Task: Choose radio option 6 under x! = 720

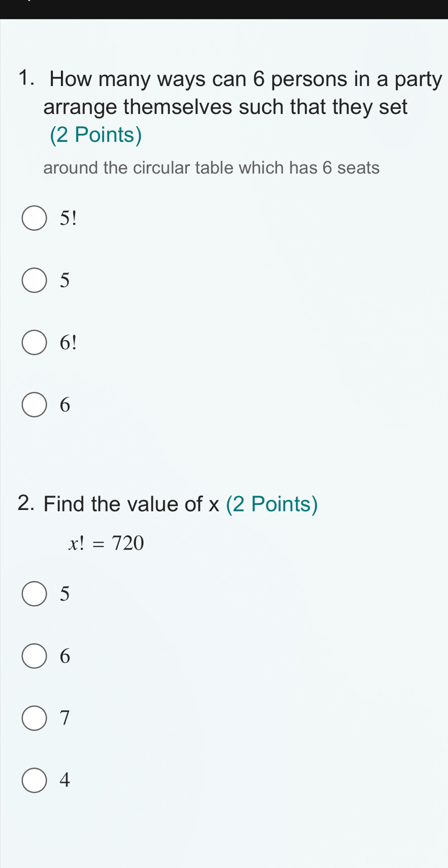Action: (x=35, y=656)
